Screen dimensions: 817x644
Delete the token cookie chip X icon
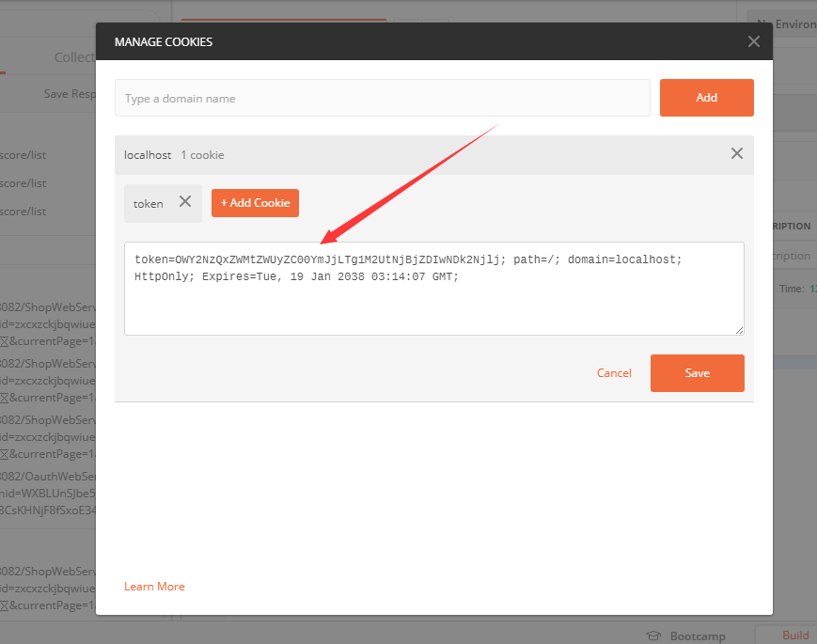(x=185, y=203)
